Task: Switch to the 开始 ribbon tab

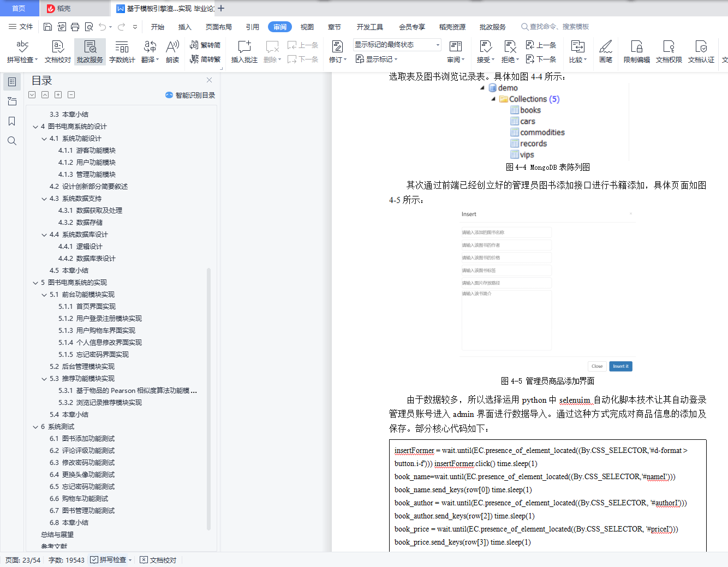Action: point(158,27)
